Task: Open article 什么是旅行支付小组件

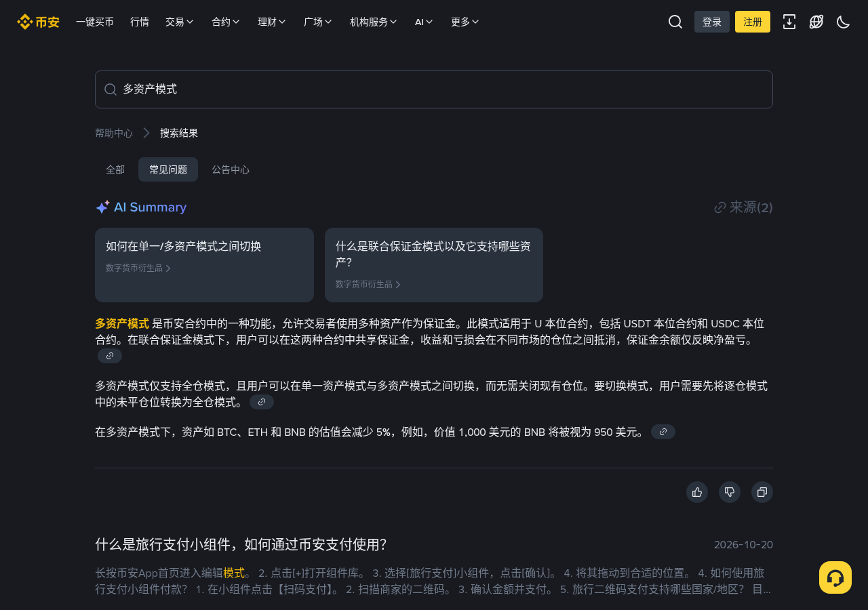Action: pos(241,545)
